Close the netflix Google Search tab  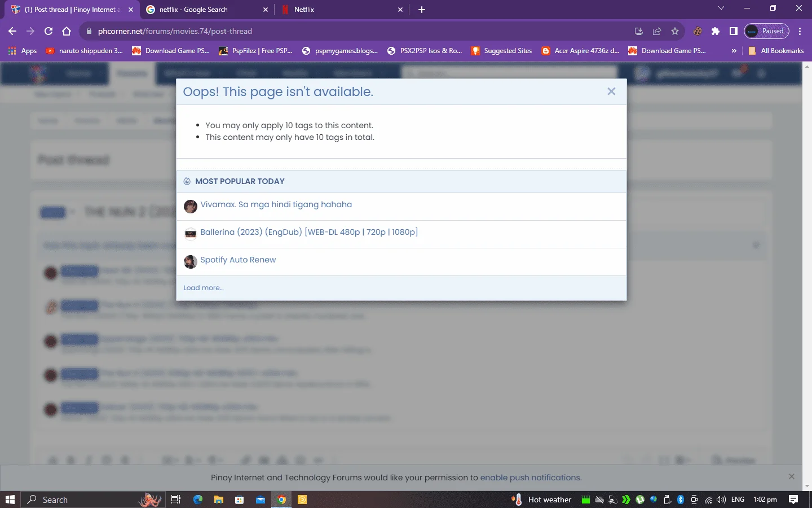[266, 10]
